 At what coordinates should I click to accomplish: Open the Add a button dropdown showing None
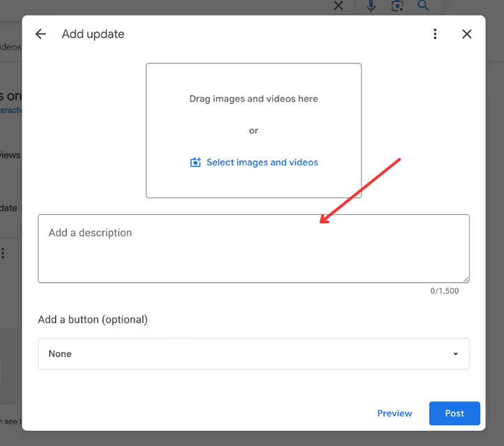253,354
